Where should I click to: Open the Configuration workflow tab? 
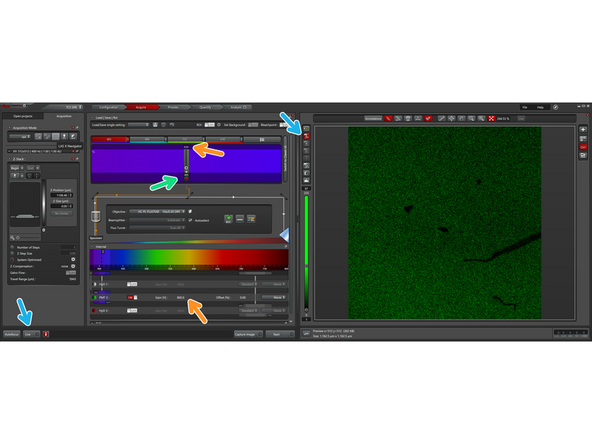click(108, 107)
